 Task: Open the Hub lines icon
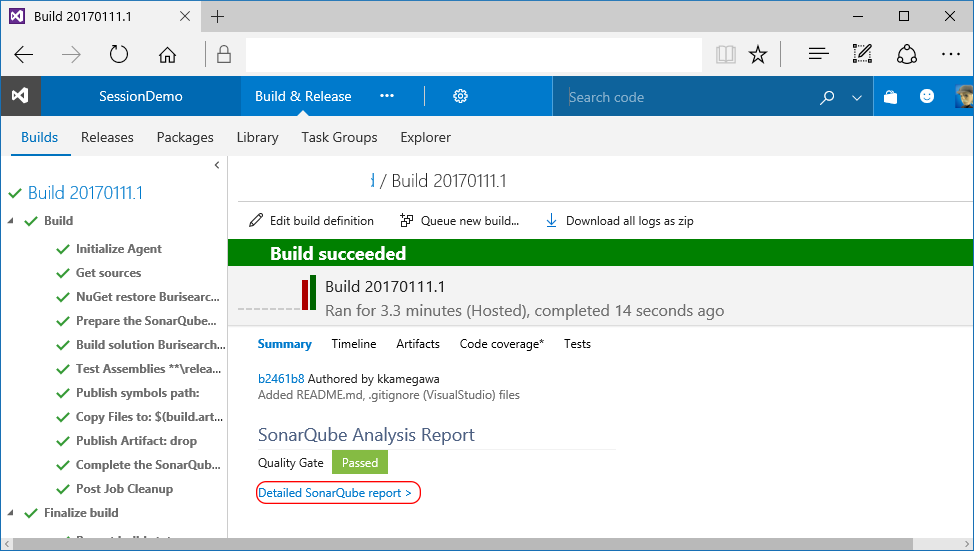[x=819, y=54]
